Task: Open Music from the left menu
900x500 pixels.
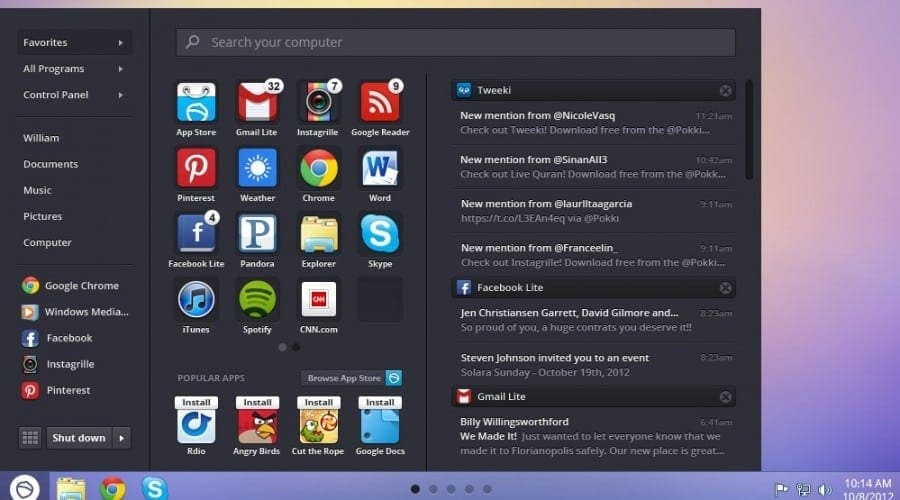Action: pyautogui.click(x=37, y=190)
